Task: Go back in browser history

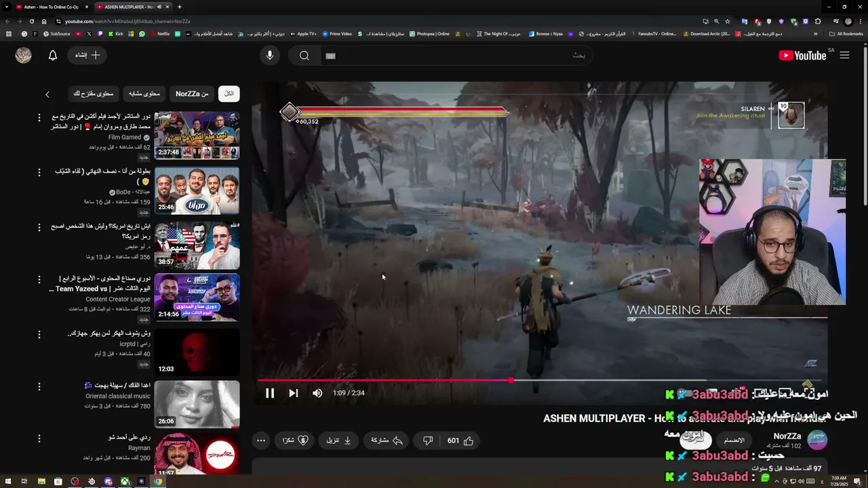Action: click(7, 21)
